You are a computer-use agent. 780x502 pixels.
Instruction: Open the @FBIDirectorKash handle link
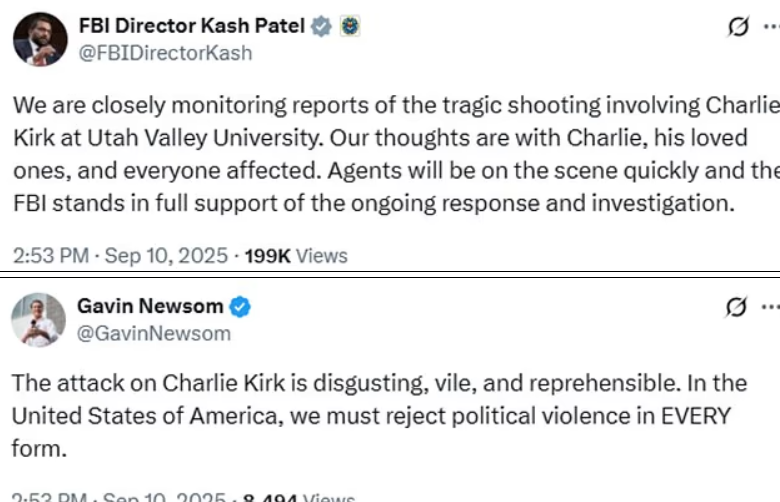165,53
